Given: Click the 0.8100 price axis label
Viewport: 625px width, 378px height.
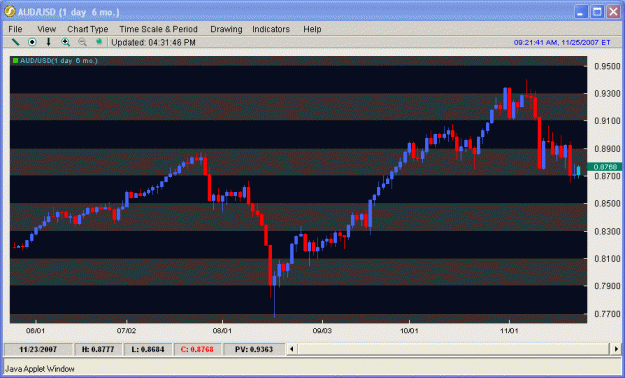Looking at the screenshot, I should tap(607, 259).
